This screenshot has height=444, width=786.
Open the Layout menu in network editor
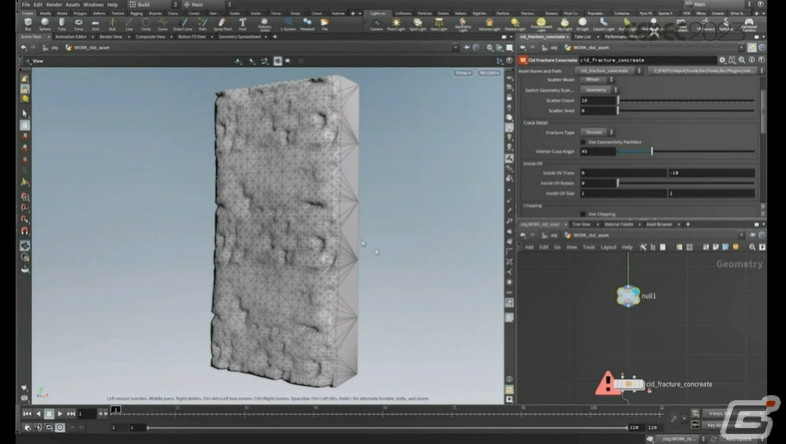click(608, 246)
